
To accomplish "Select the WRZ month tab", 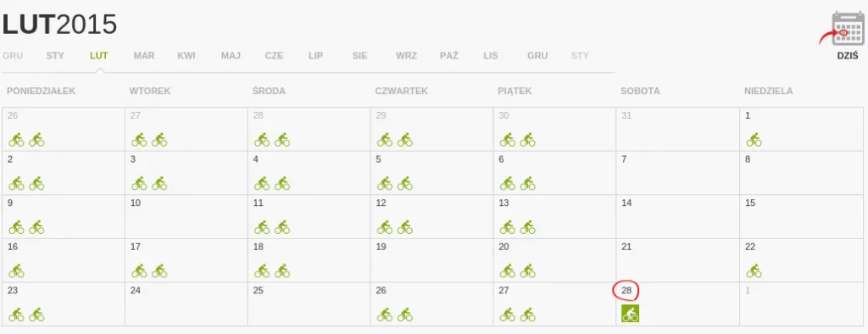I will coord(406,56).
